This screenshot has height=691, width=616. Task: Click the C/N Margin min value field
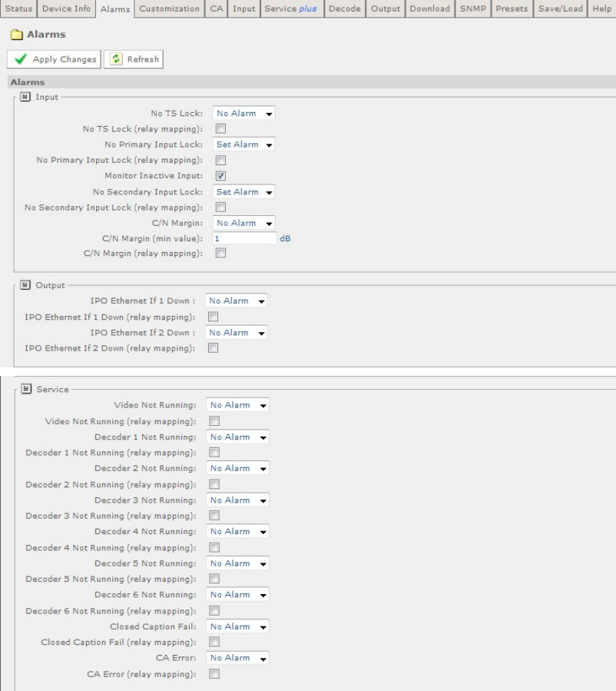[244, 238]
